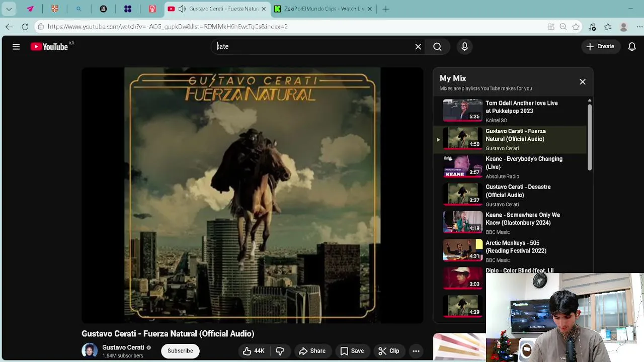Play Keane Everybody's Changing (Live)

[511, 167]
